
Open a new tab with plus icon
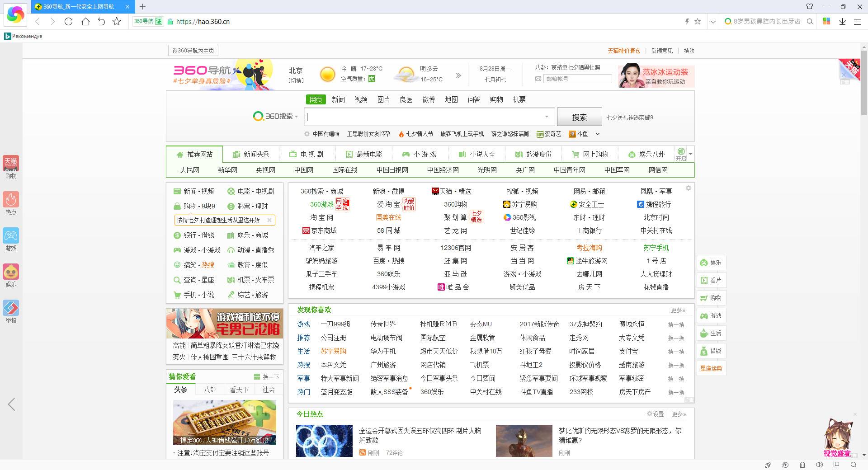142,6
